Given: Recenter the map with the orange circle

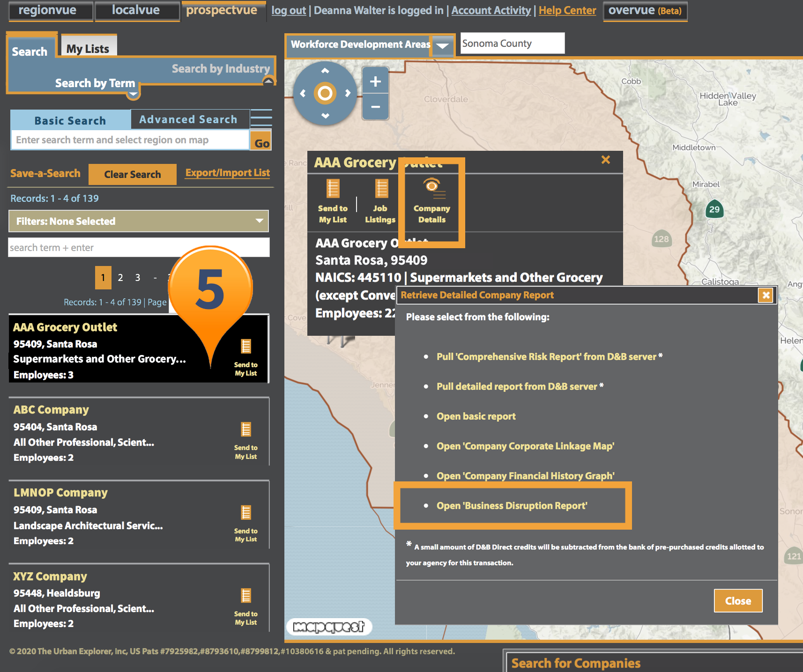Looking at the screenshot, I should (x=325, y=93).
